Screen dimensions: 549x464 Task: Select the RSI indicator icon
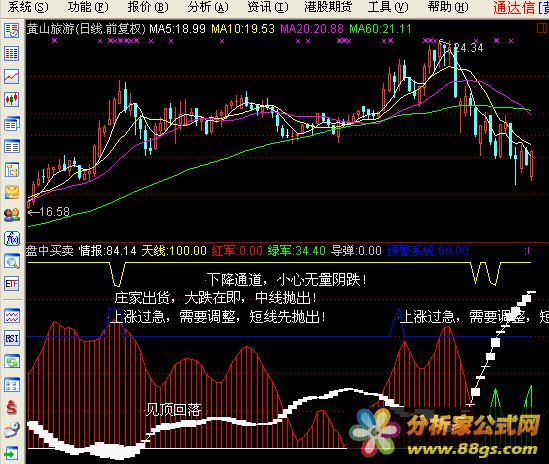click(12, 339)
